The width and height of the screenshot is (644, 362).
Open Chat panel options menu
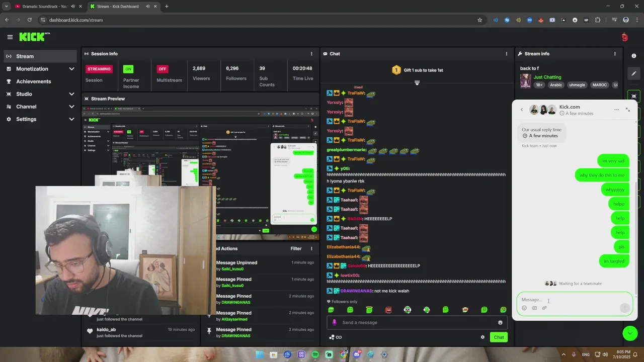point(507,54)
